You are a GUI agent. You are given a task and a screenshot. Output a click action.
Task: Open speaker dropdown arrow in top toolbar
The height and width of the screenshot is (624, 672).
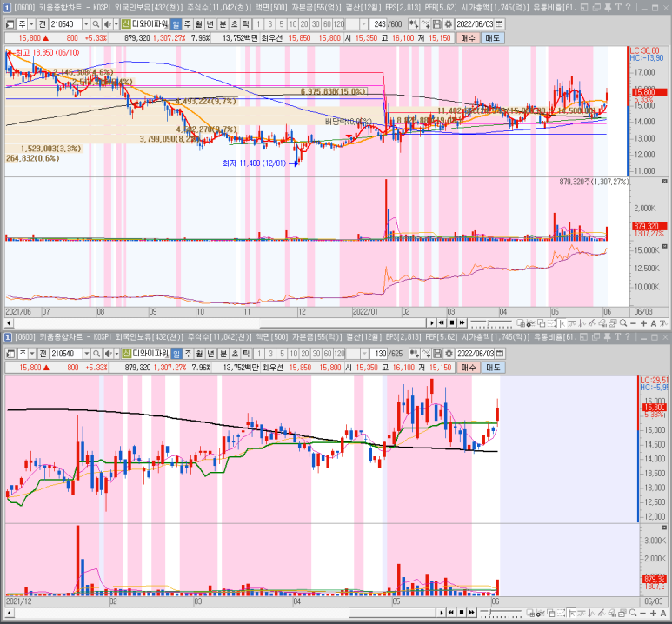point(116,24)
